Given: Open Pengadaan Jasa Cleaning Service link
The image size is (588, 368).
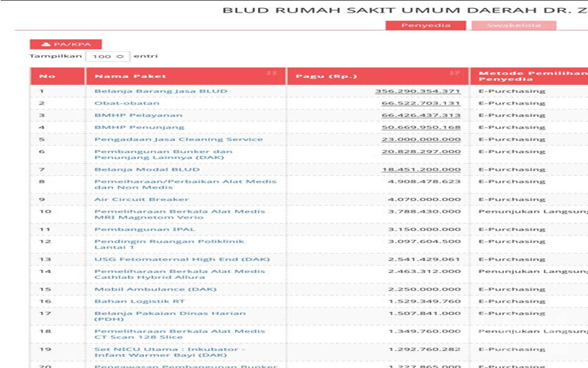Looking at the screenshot, I should [x=178, y=139].
